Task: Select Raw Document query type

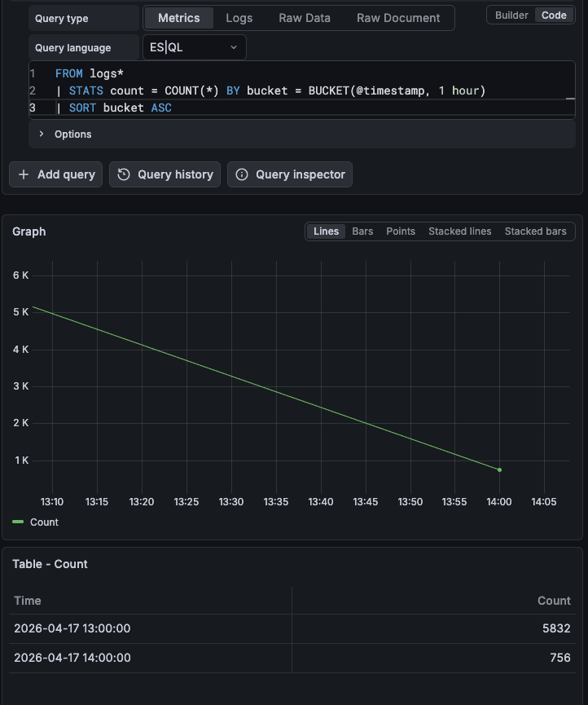Action: click(x=398, y=18)
